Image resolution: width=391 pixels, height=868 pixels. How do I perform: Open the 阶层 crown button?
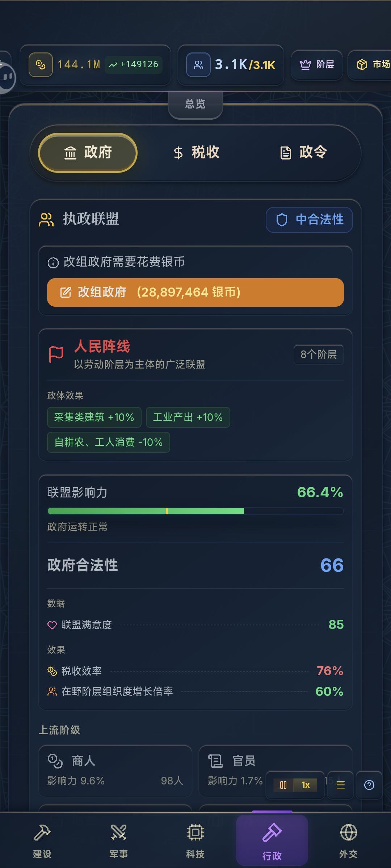click(317, 65)
